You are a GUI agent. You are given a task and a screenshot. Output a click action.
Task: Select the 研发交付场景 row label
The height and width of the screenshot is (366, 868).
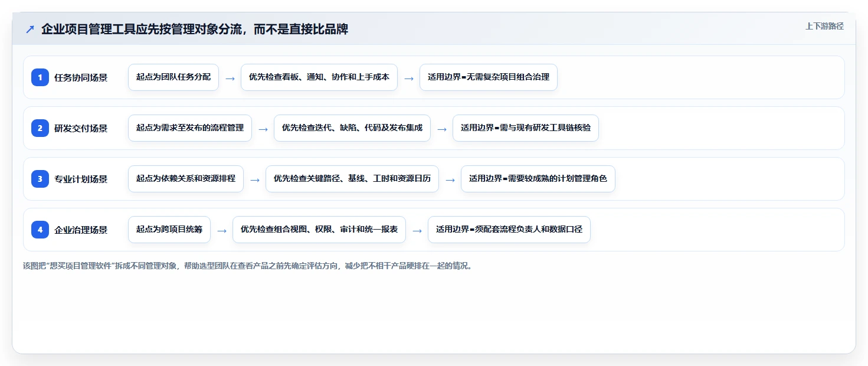tap(81, 128)
